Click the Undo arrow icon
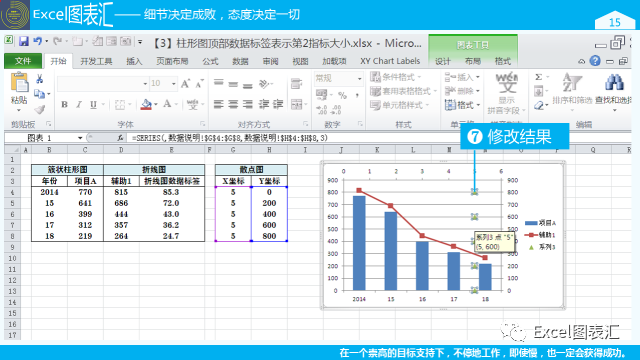 click(x=38, y=41)
